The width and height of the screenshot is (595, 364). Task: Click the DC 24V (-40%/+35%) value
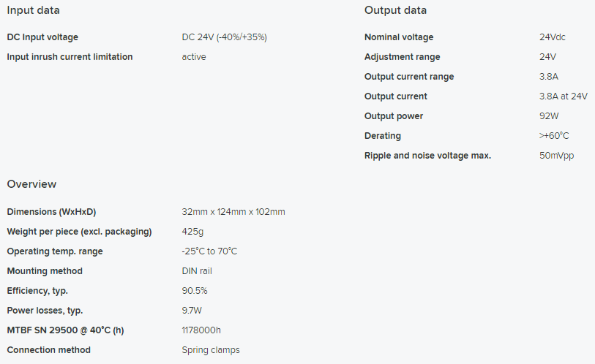(224, 37)
